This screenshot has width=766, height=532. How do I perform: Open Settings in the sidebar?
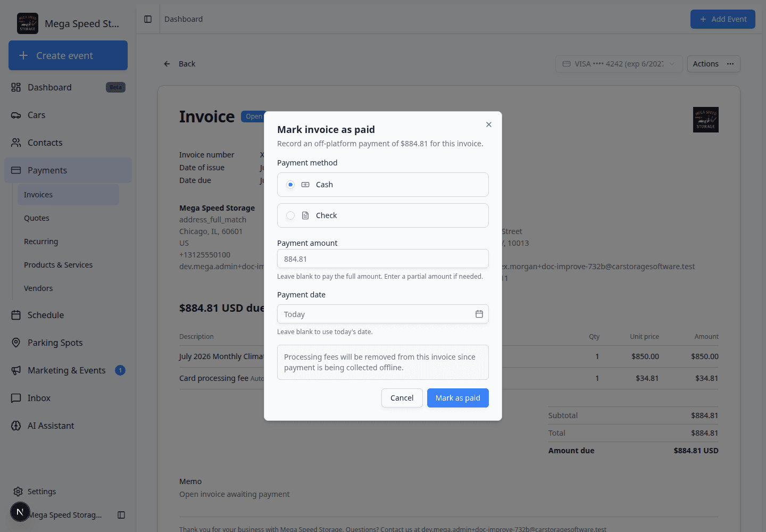[x=68, y=492]
